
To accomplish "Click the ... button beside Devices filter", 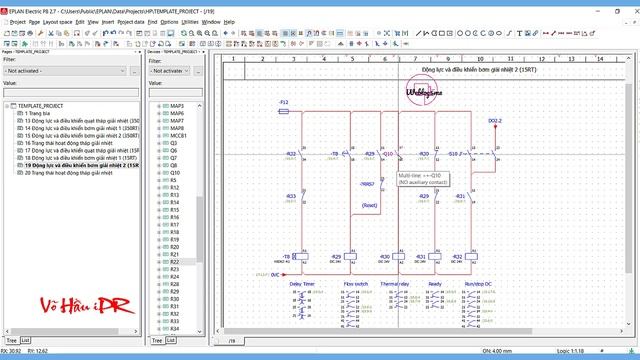I will (198, 71).
